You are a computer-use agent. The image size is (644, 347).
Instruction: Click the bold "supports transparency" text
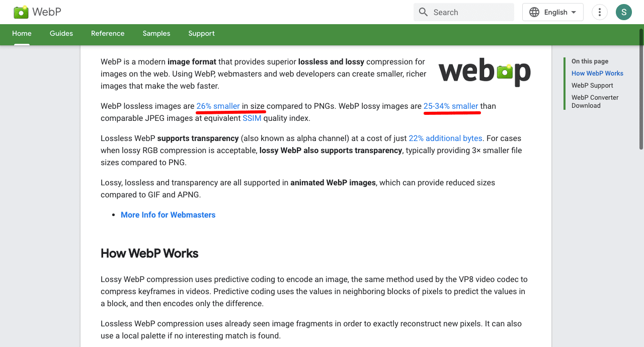(198, 138)
